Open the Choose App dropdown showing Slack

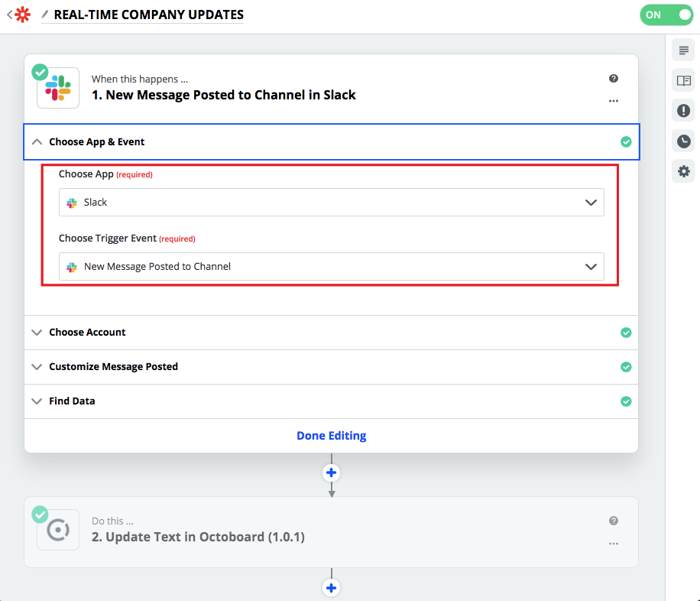pos(331,203)
